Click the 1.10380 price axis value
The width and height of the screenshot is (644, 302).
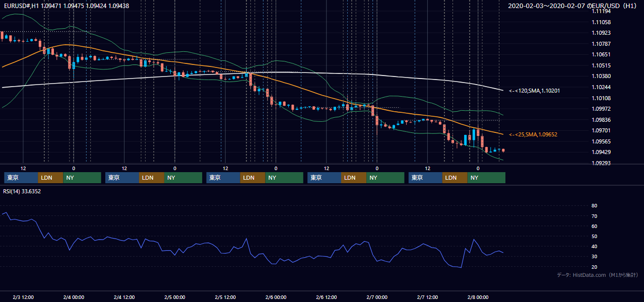pyautogui.click(x=601, y=76)
